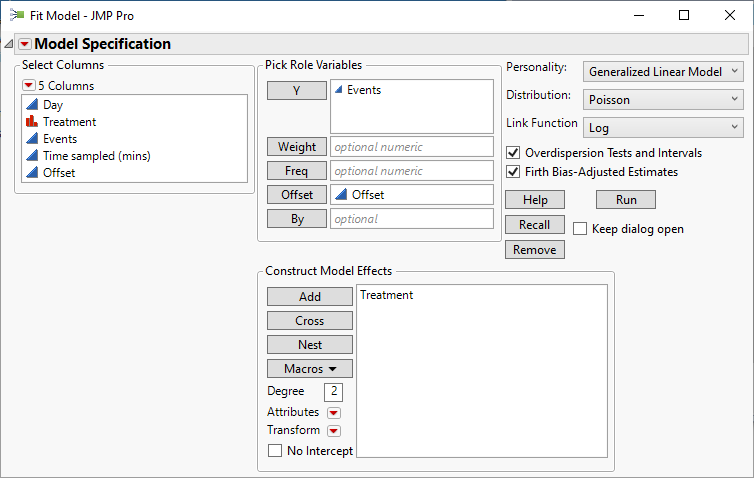Click the continuous icon beside Offset column

(x=32, y=172)
